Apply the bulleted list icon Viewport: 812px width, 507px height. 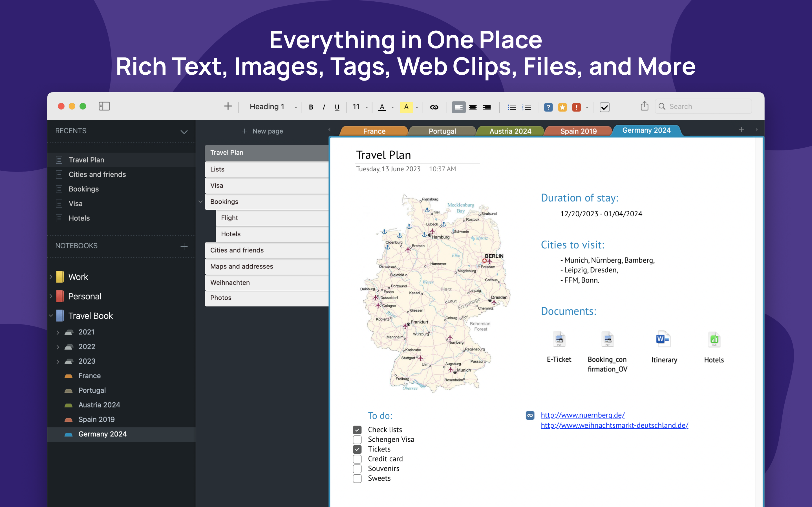(x=512, y=107)
